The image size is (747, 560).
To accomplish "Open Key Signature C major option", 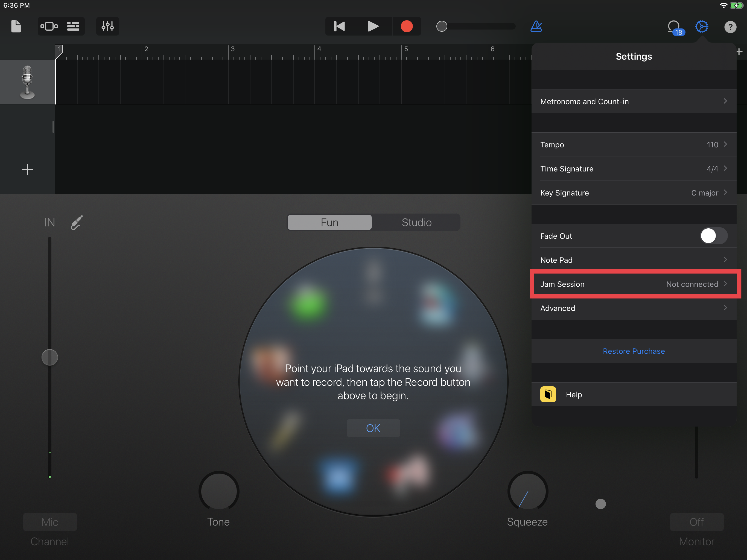I will [634, 193].
